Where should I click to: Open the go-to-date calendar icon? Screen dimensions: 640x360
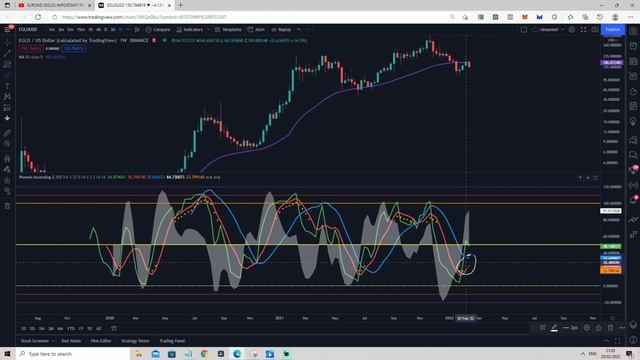(x=114, y=329)
